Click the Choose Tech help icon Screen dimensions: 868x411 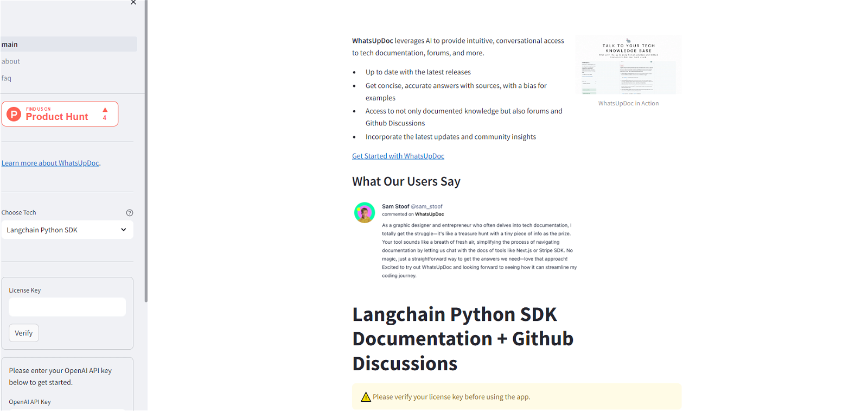pyautogui.click(x=130, y=213)
